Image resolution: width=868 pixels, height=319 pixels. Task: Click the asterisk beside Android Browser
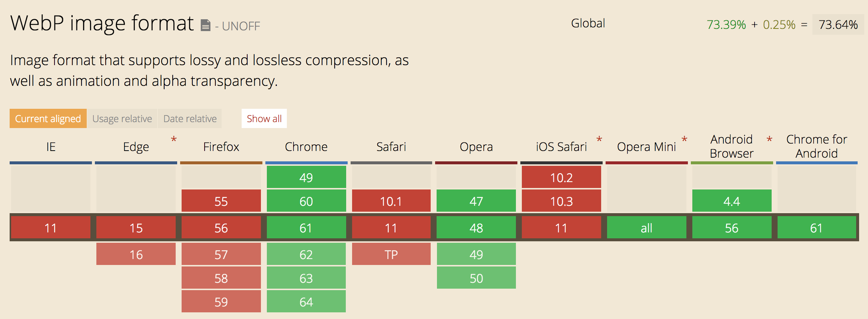[x=769, y=140]
